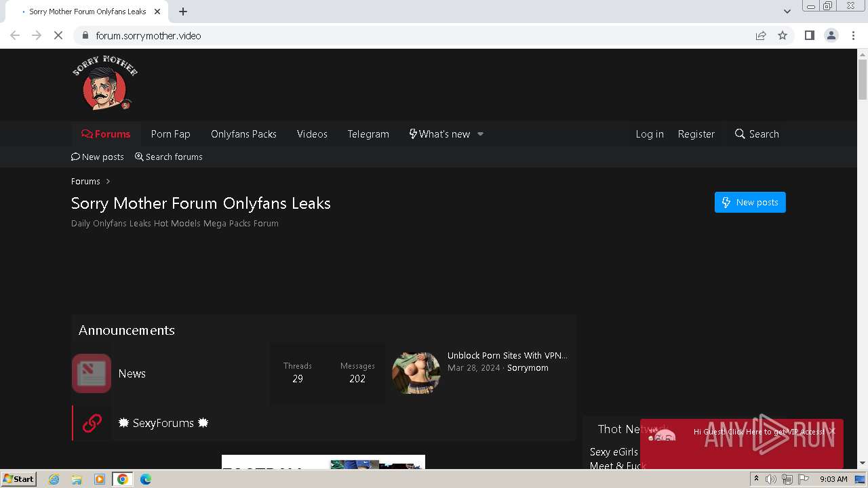
Task: Open File Explorer from taskbar
Action: [x=77, y=479]
